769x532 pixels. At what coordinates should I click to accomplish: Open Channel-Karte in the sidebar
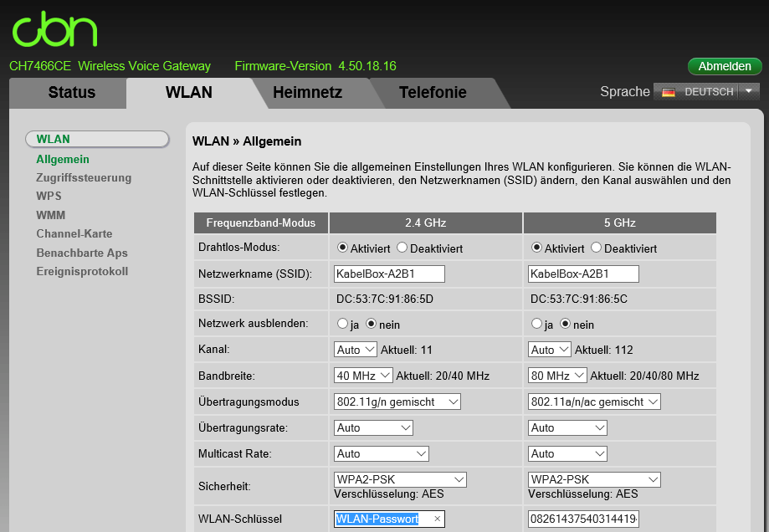(x=74, y=233)
